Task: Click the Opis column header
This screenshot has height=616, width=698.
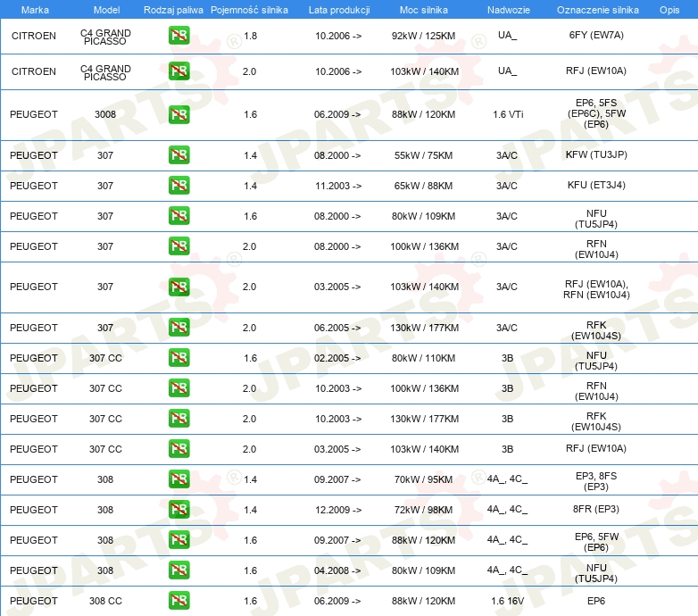Action: click(x=669, y=10)
